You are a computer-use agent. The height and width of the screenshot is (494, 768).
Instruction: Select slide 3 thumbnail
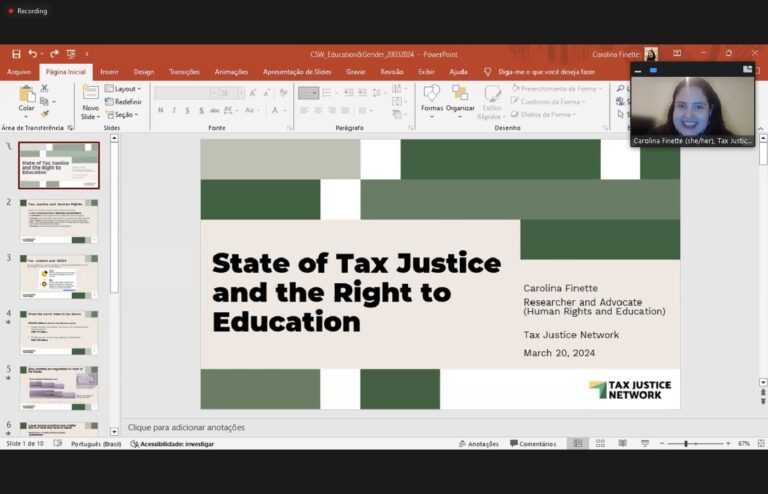click(59, 277)
